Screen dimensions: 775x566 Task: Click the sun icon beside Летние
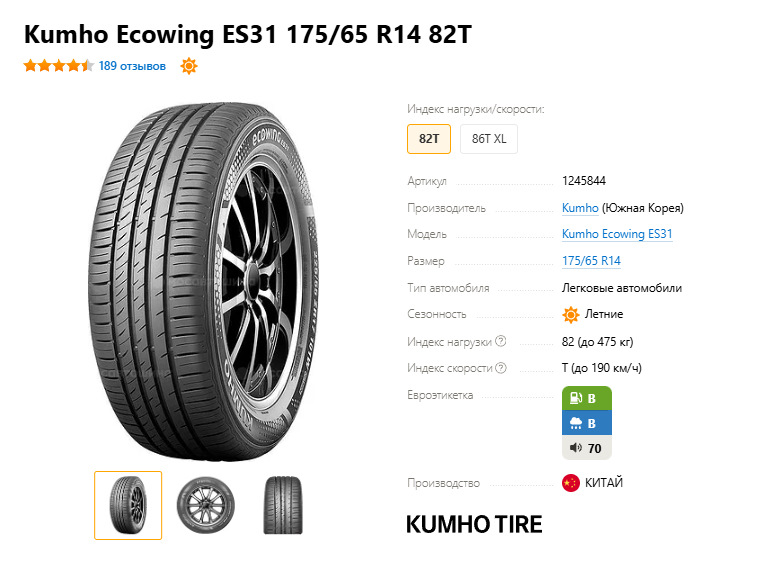(570, 314)
